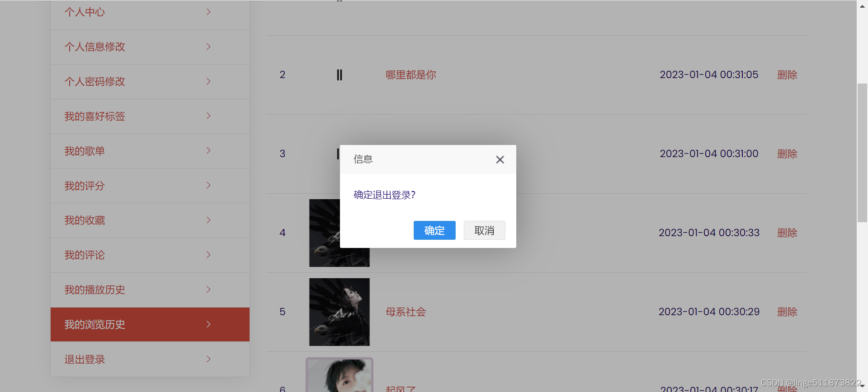Open the 个人中心 menu item
Screen dimensions: 868x392
(150, 12)
